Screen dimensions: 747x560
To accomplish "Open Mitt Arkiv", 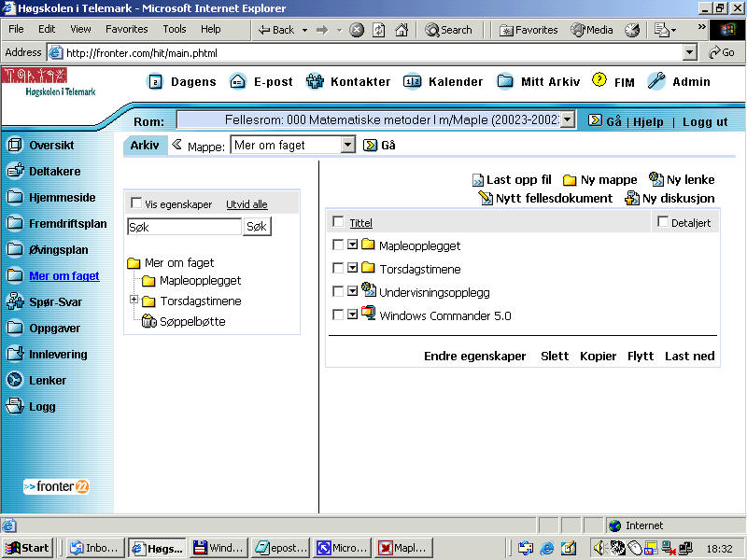I will tap(539, 82).
